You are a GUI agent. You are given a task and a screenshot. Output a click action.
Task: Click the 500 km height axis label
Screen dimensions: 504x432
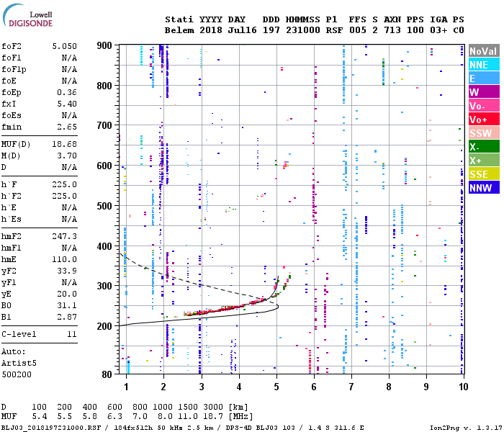point(104,206)
